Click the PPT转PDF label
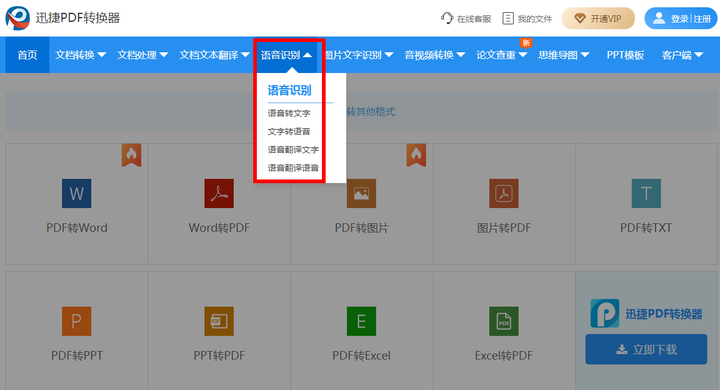This screenshot has height=390, width=720. (x=219, y=356)
